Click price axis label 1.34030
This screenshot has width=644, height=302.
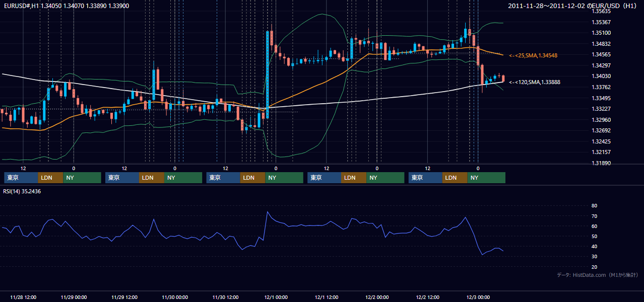tap(601, 76)
